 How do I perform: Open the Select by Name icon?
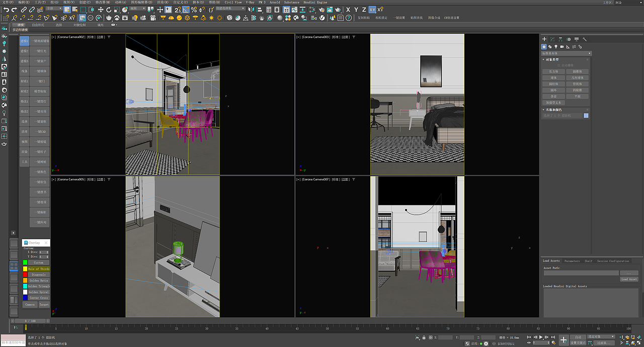coord(75,9)
